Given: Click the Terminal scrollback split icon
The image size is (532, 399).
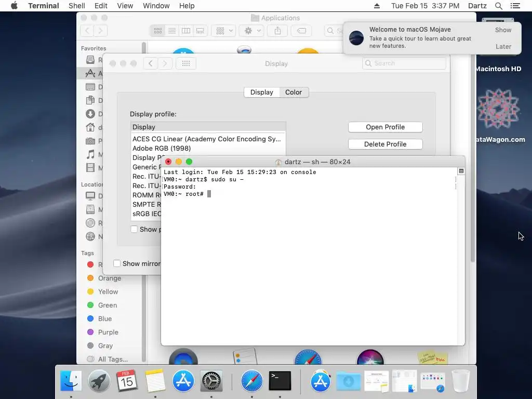Looking at the screenshot, I should pyautogui.click(x=461, y=171).
